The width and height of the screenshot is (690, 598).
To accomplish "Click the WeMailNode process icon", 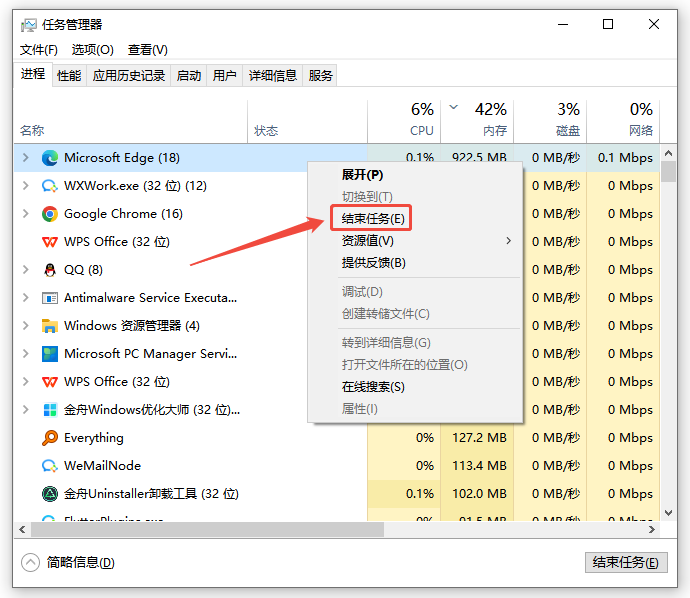I will coord(50,466).
